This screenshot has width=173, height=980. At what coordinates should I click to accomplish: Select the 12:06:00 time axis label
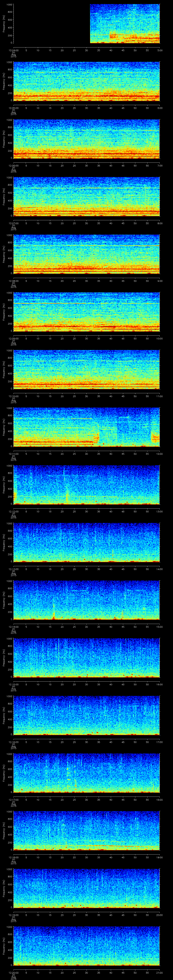point(13,165)
